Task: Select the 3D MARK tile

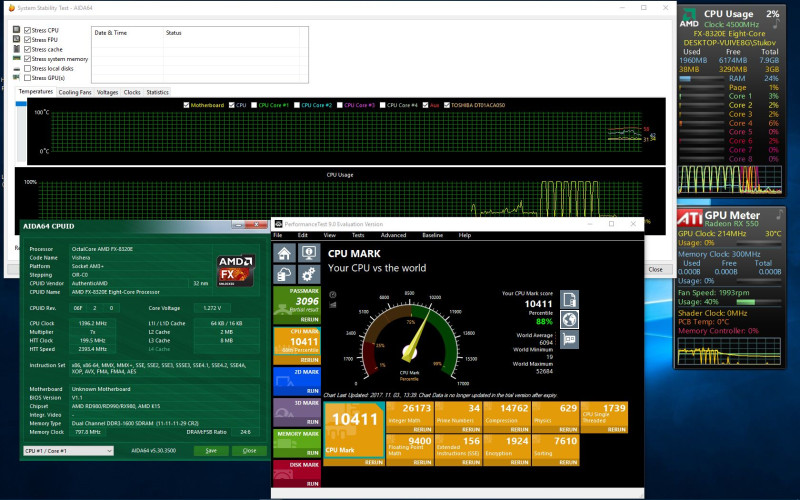Action: point(297,412)
